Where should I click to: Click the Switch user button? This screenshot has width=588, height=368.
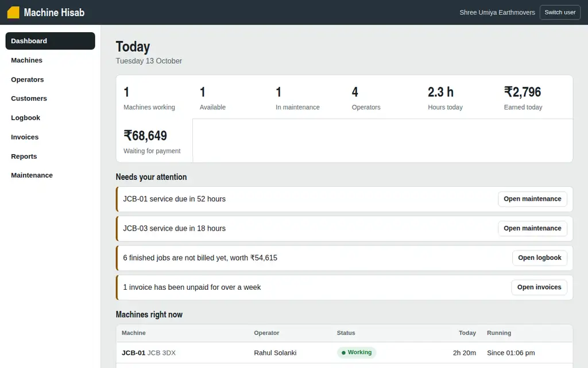(x=560, y=13)
